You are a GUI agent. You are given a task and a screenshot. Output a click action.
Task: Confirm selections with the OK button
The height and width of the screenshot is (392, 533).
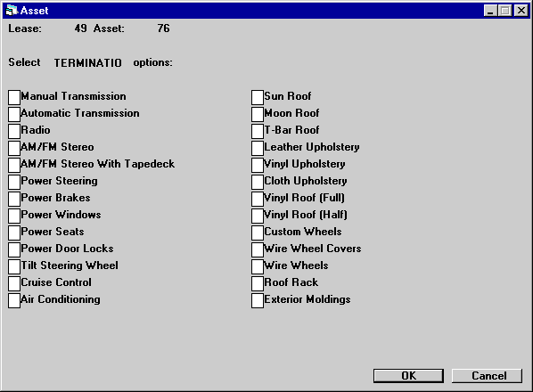coord(408,376)
